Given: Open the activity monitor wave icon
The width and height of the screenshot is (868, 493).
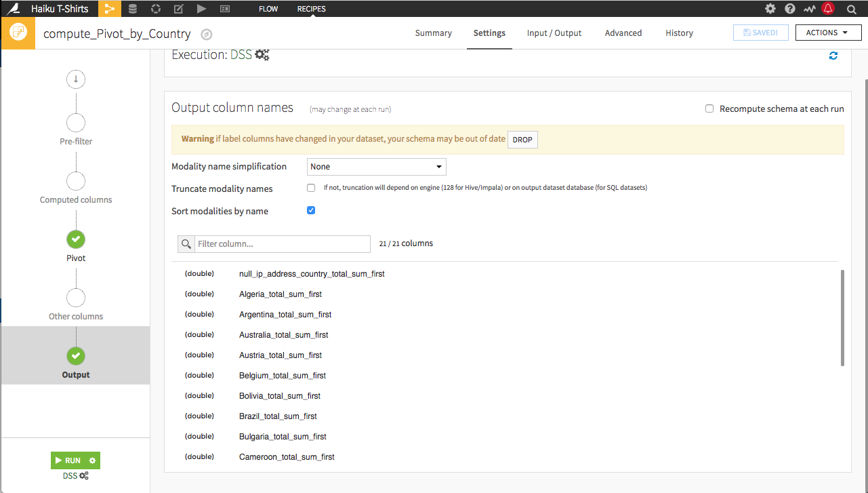Looking at the screenshot, I should tap(809, 9).
